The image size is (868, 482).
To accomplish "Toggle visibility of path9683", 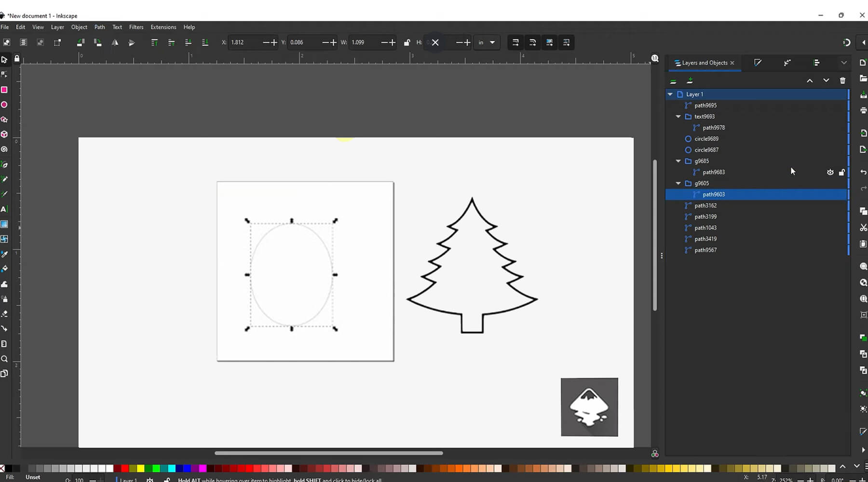I will [830, 172].
